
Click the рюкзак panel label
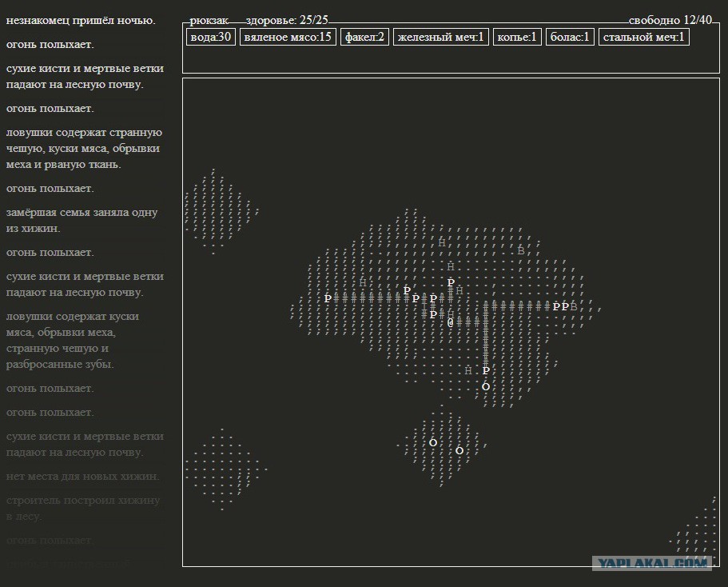point(209,21)
